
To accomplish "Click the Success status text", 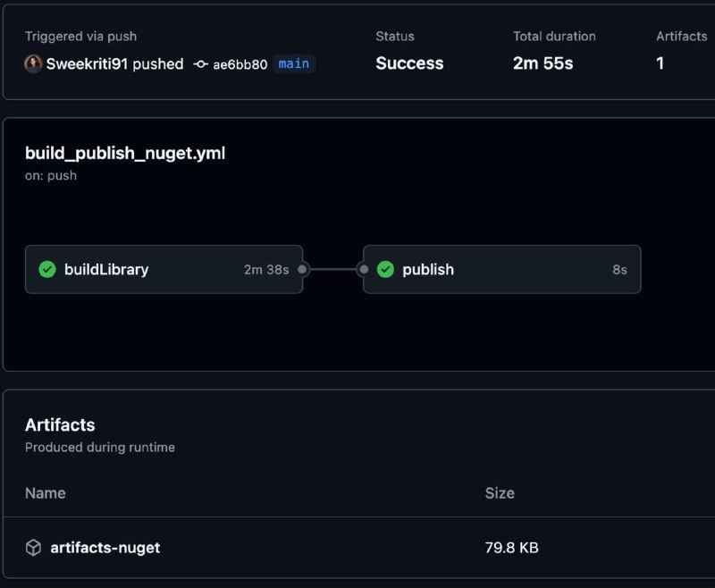I will coord(409,63).
